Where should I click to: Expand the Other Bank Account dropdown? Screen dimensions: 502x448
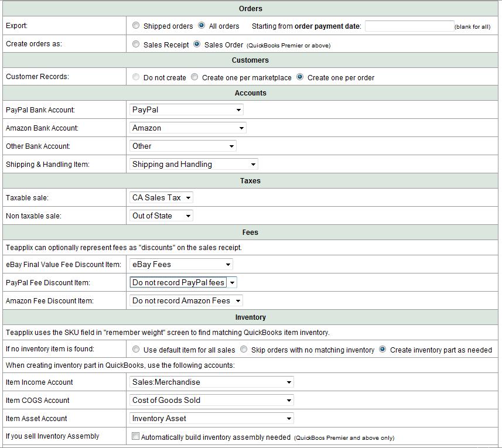pyautogui.click(x=183, y=146)
